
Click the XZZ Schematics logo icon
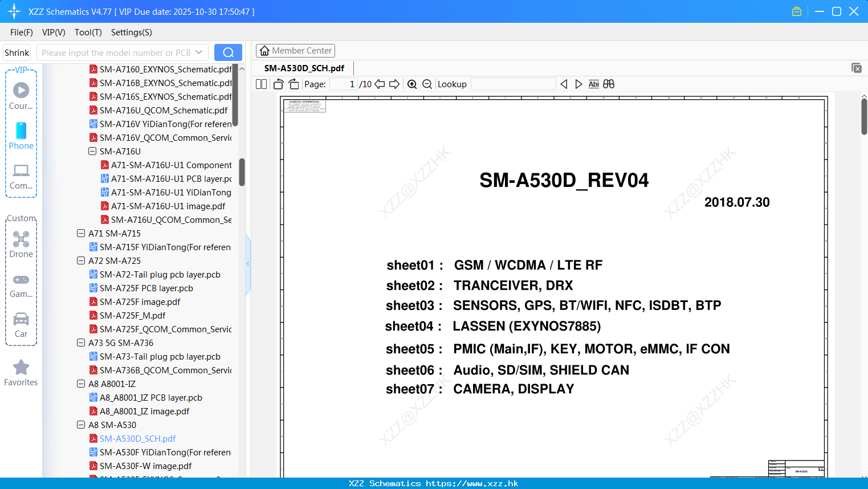click(14, 11)
